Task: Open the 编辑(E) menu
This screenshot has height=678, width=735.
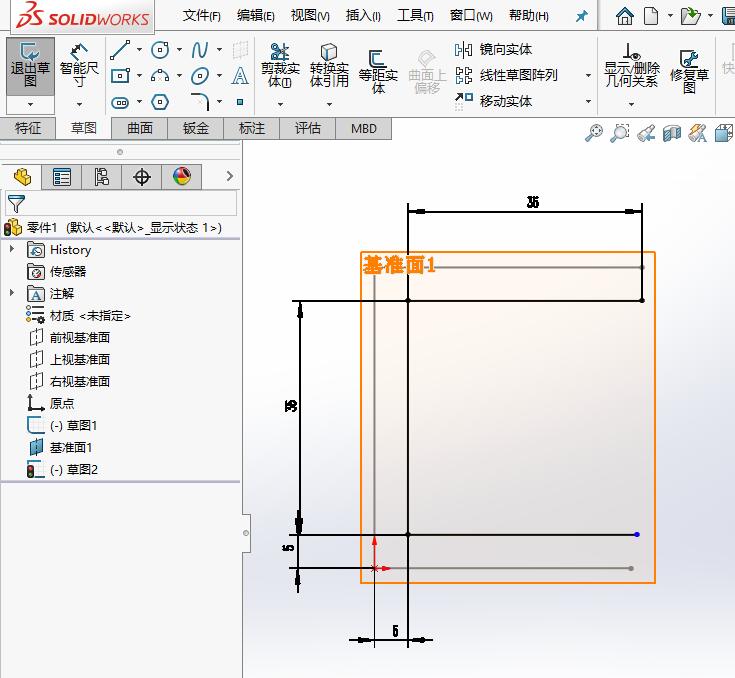Action: point(255,16)
